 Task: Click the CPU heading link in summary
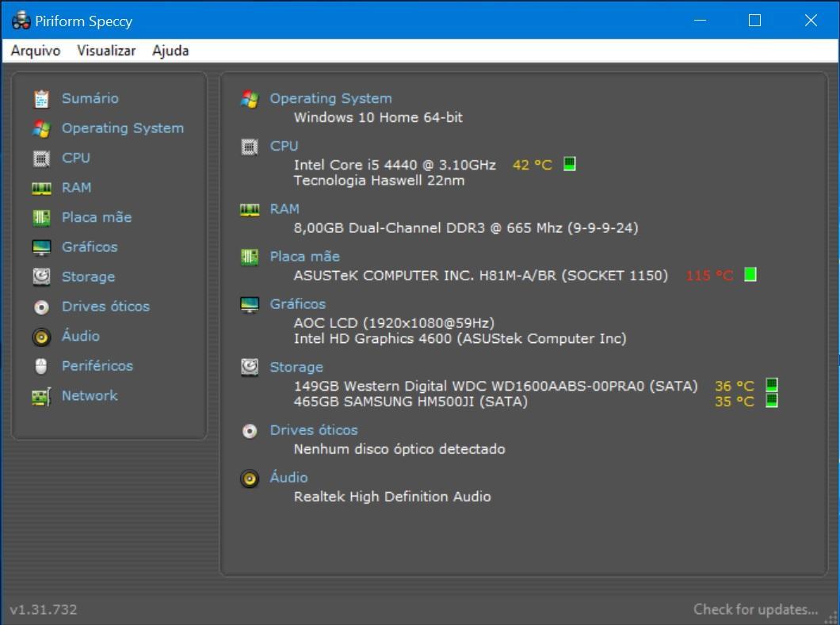284,146
